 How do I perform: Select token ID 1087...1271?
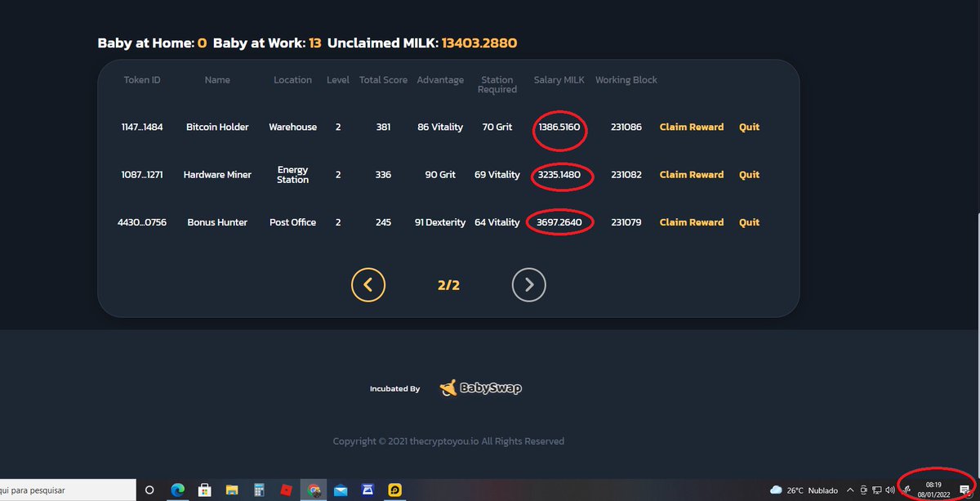[142, 174]
